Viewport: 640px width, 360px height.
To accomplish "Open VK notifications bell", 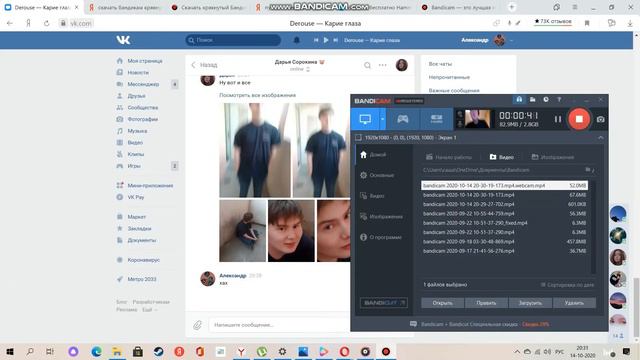I will click(x=297, y=40).
